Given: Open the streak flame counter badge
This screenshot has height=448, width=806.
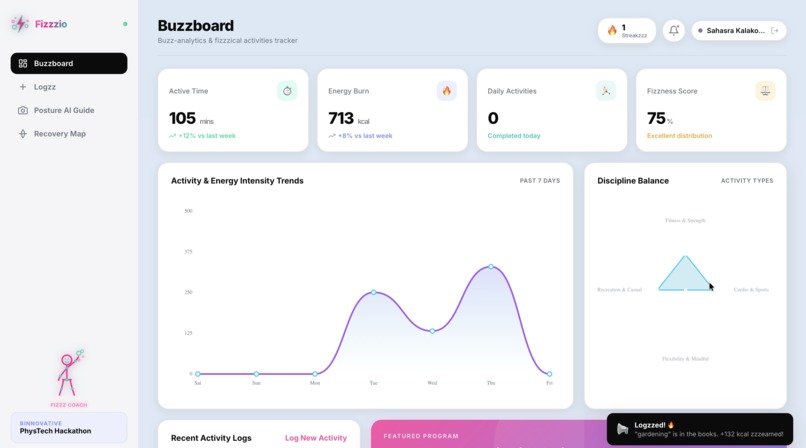Looking at the screenshot, I should click(627, 31).
